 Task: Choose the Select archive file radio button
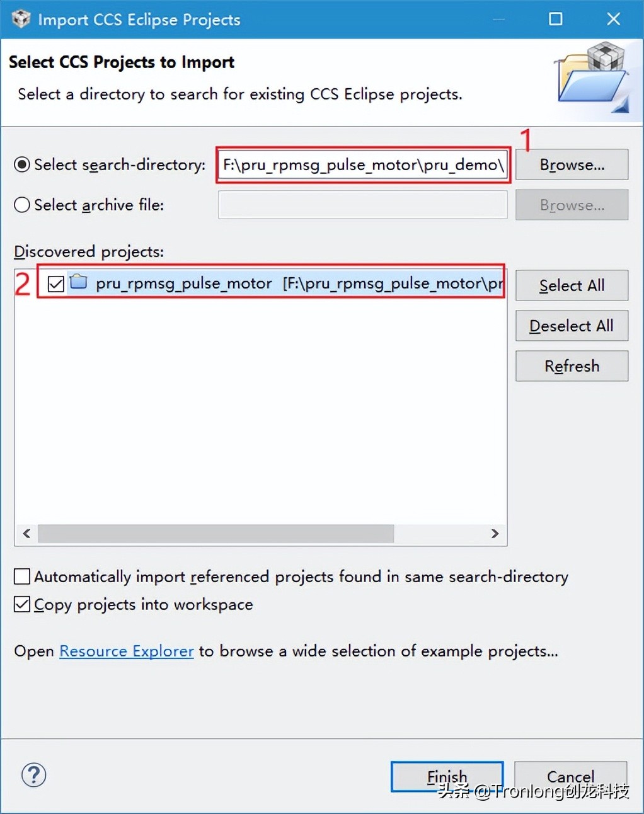pos(22,205)
